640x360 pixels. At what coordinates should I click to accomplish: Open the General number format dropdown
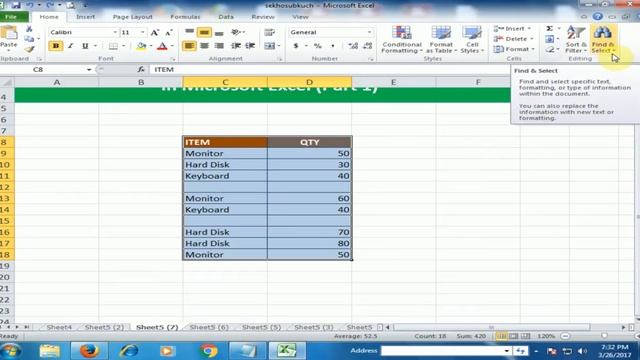369,32
